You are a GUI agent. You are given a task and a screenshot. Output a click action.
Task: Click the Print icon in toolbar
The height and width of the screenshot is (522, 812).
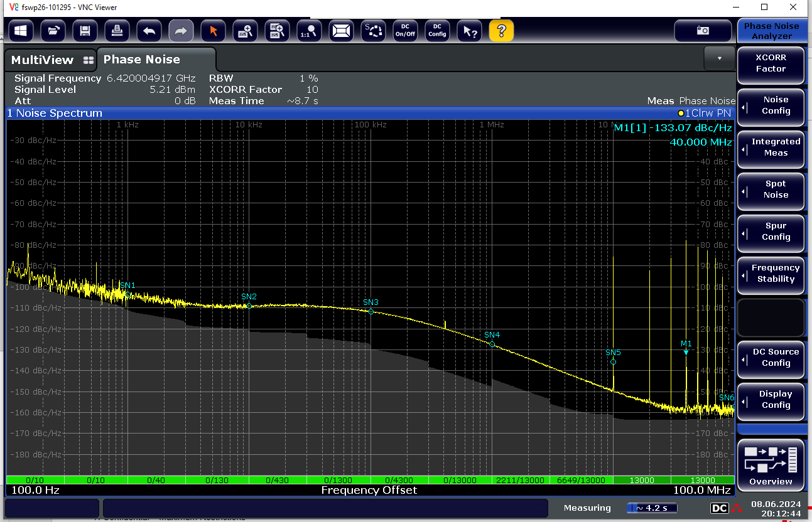pos(117,31)
